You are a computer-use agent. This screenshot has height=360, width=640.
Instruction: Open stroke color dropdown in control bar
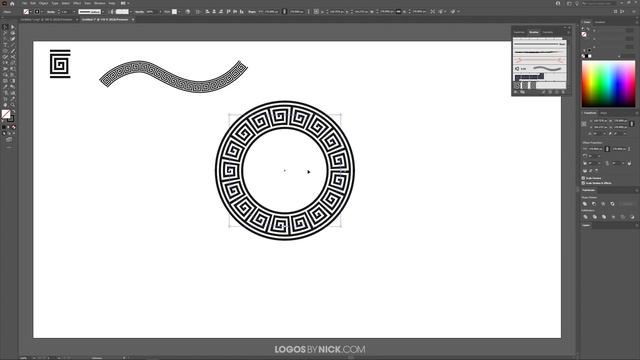coord(42,12)
